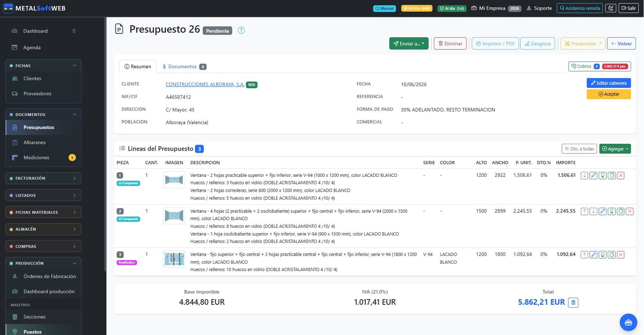
Task: Click Salir to log out
Action: (x=628, y=8)
